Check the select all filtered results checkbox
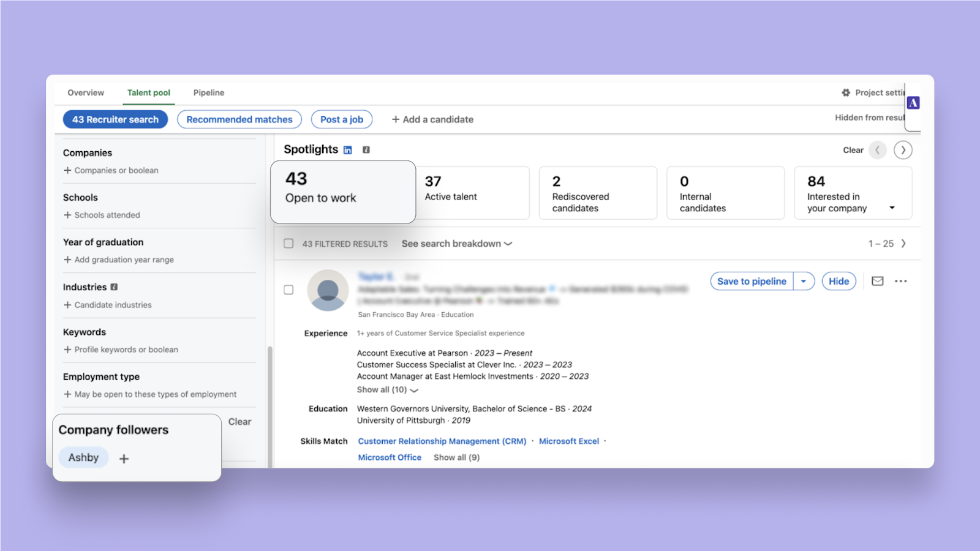The height and width of the screenshot is (551, 980). [x=288, y=244]
